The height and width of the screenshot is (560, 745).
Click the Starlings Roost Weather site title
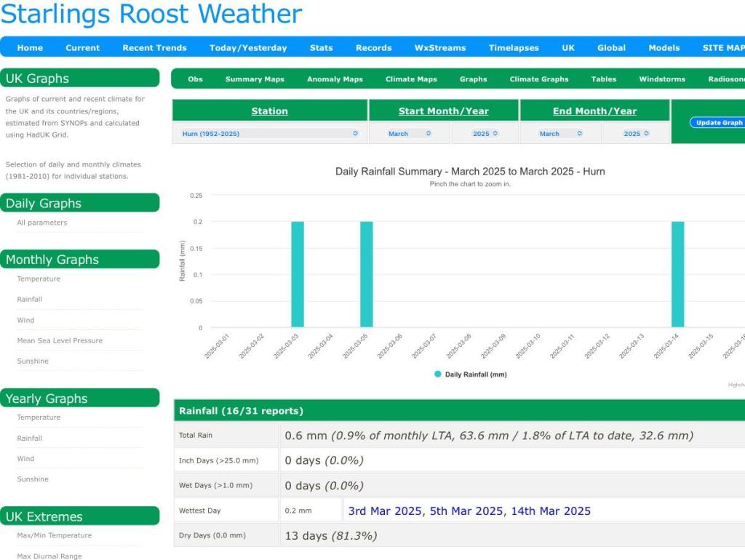point(151,14)
